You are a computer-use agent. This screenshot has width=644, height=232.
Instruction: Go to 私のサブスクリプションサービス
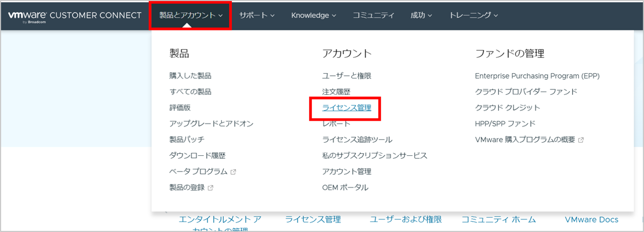click(375, 155)
